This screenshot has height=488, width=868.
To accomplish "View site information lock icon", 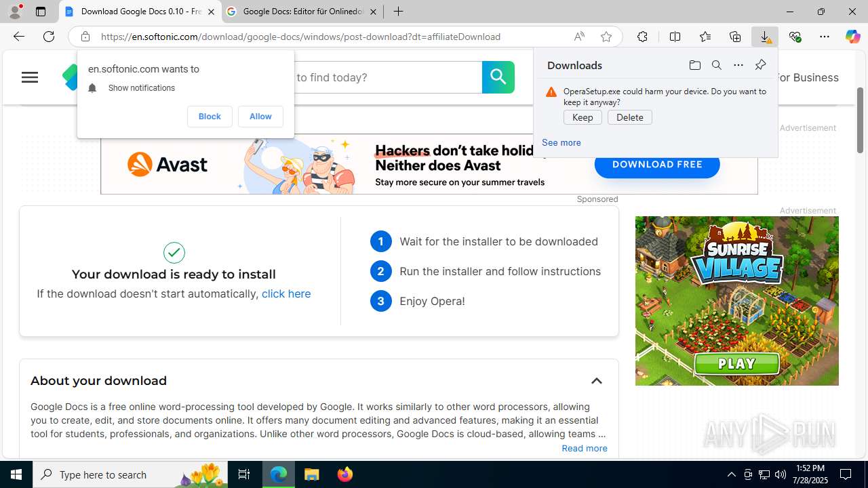I will click(85, 37).
